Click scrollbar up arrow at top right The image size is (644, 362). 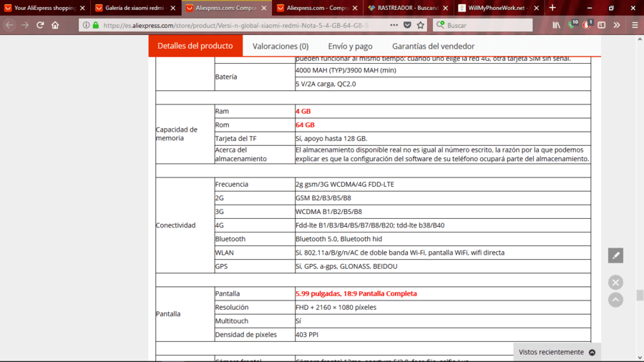coord(640,39)
